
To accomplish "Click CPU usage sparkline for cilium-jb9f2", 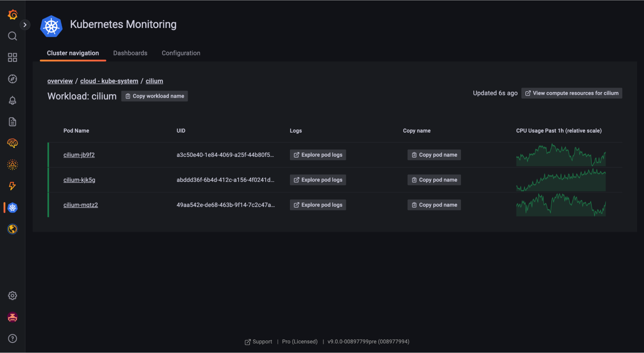I will point(561,155).
